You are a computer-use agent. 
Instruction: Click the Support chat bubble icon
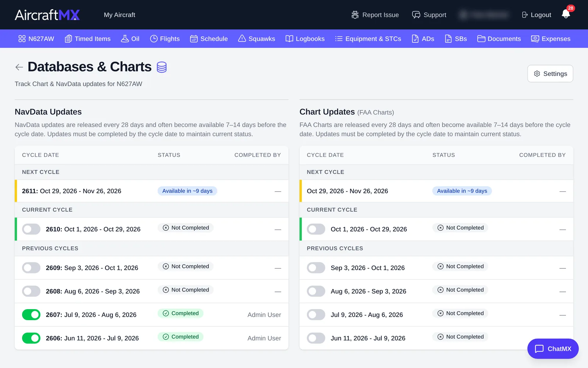point(416,15)
